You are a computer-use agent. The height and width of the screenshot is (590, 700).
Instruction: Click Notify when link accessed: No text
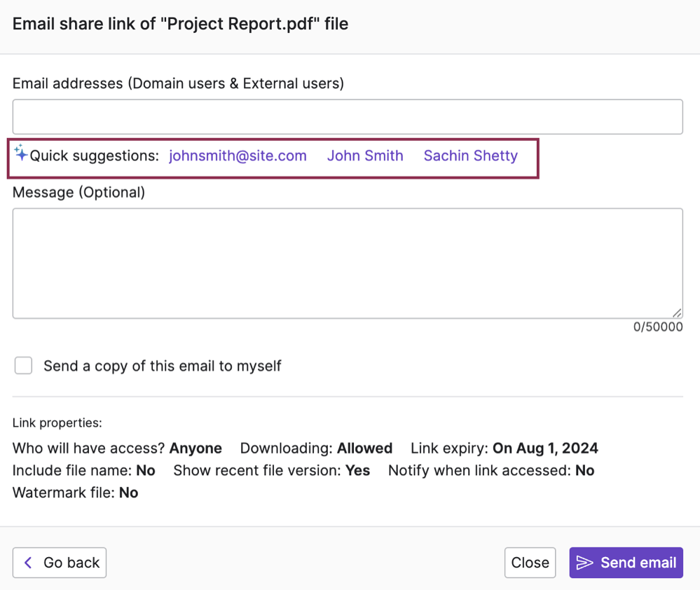[491, 470]
